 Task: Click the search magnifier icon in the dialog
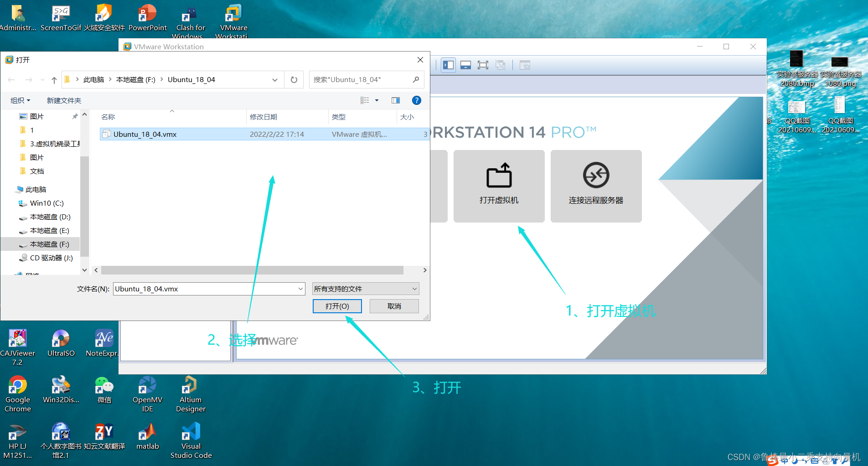(x=416, y=79)
